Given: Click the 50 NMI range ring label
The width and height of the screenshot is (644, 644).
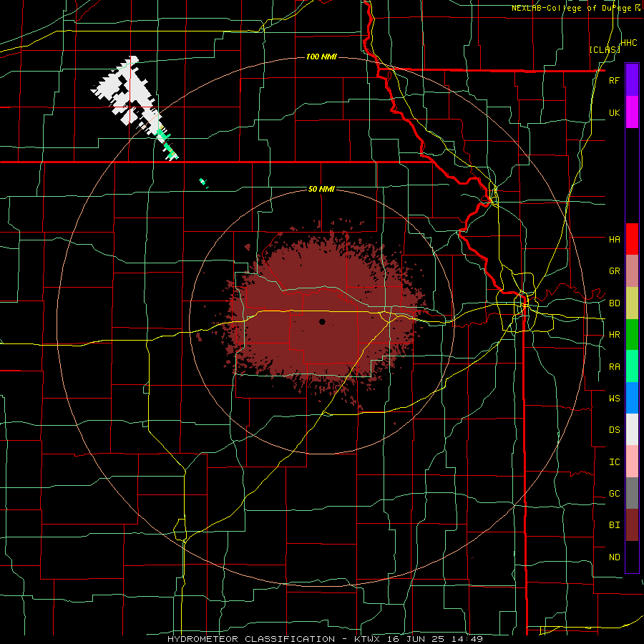Looking at the screenshot, I should (x=321, y=189).
